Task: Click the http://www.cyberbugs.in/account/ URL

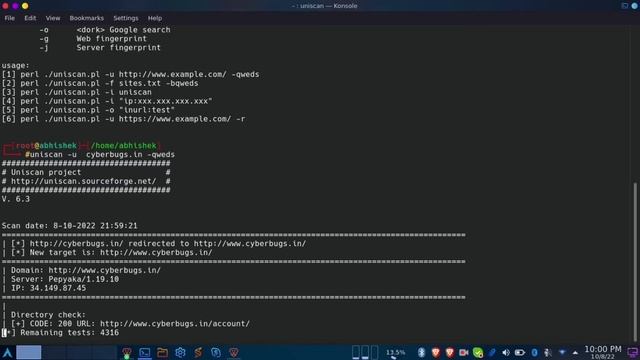Action: coord(175,324)
